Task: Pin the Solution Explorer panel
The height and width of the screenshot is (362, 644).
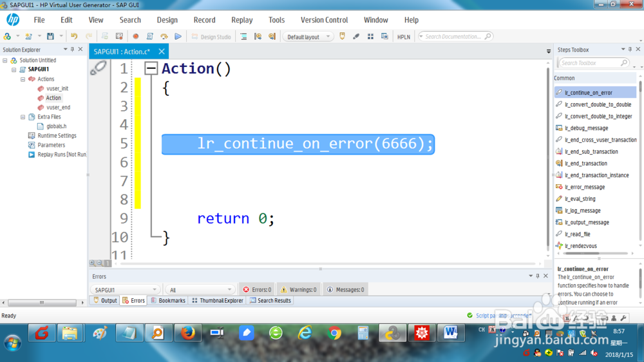Action: coord(73,50)
